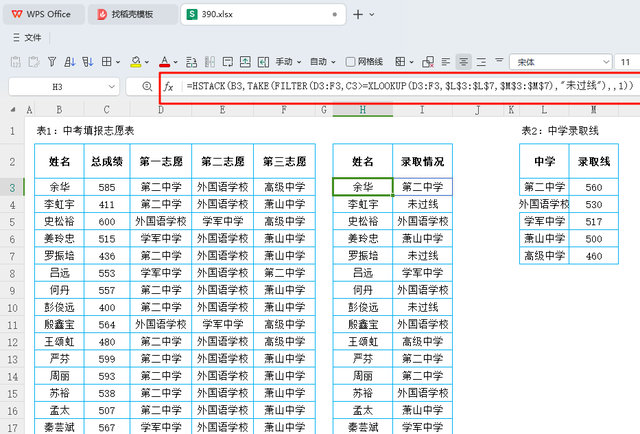Click the WPS Office home logo tab
This screenshot has width=640, height=434.
pos(42,14)
